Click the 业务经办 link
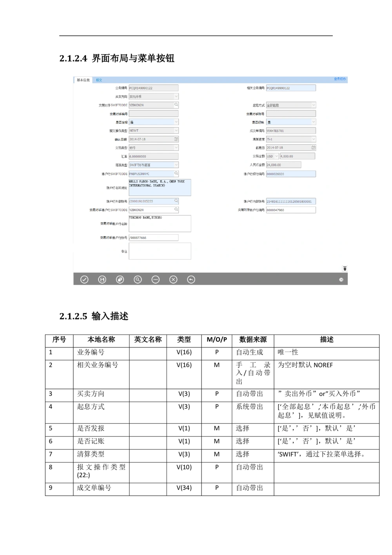Viewport: 392px width, 555px height. [339, 79]
